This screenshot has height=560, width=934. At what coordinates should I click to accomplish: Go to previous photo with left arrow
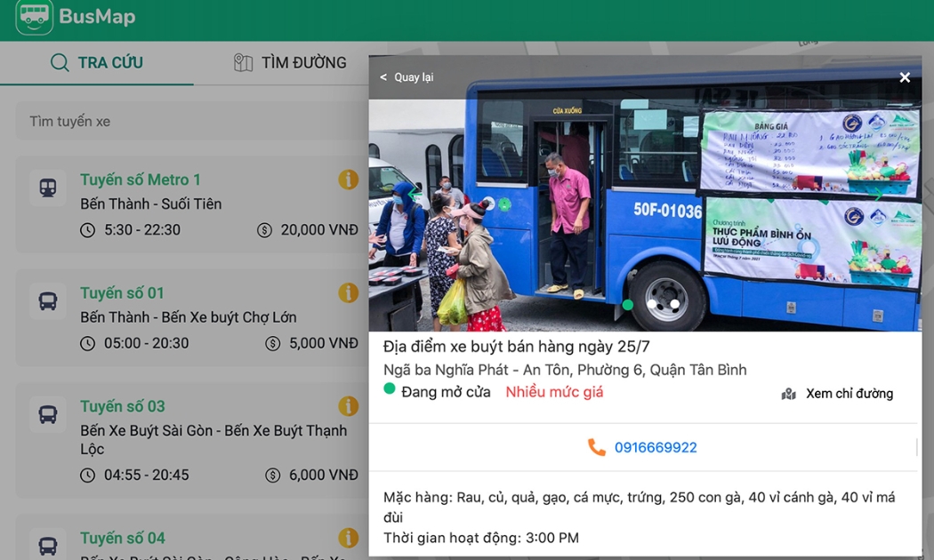(415, 193)
